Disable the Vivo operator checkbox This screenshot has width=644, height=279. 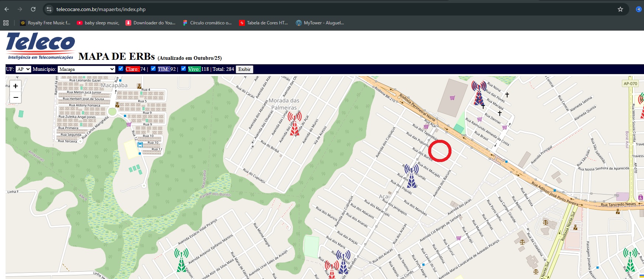[183, 69]
